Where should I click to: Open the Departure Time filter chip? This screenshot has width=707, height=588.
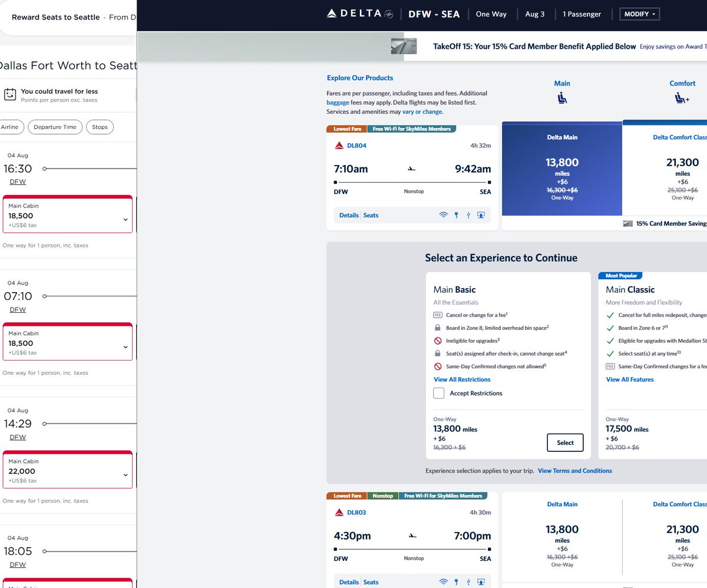[x=55, y=127]
